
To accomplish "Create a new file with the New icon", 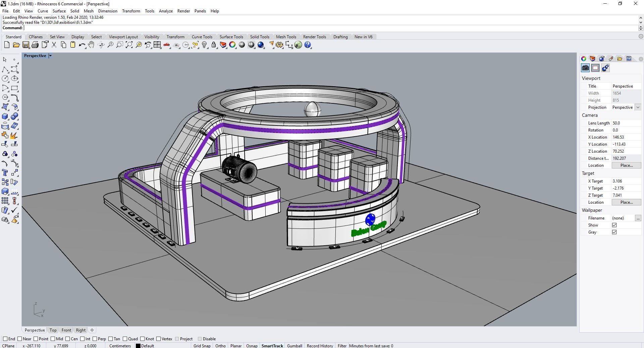I will (7, 45).
